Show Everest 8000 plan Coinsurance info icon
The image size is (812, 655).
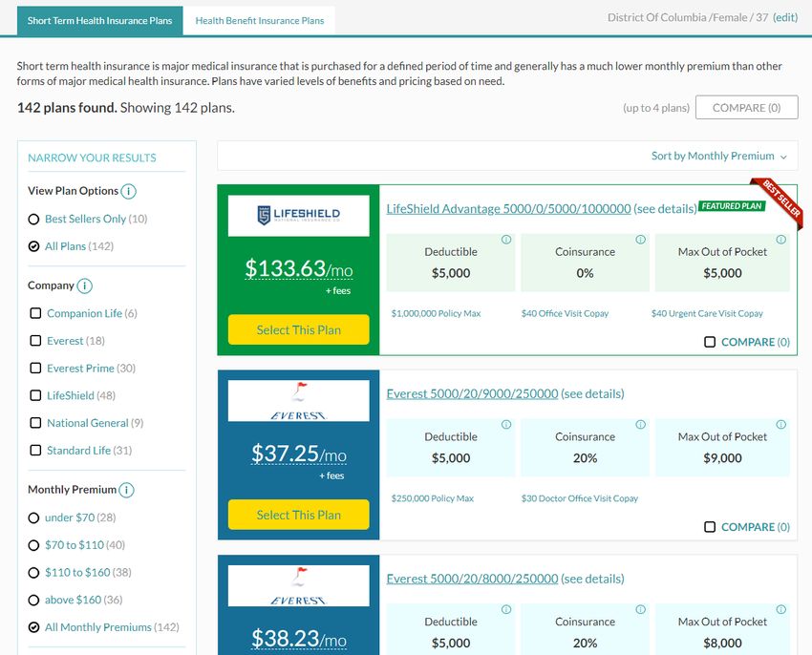tap(641, 609)
